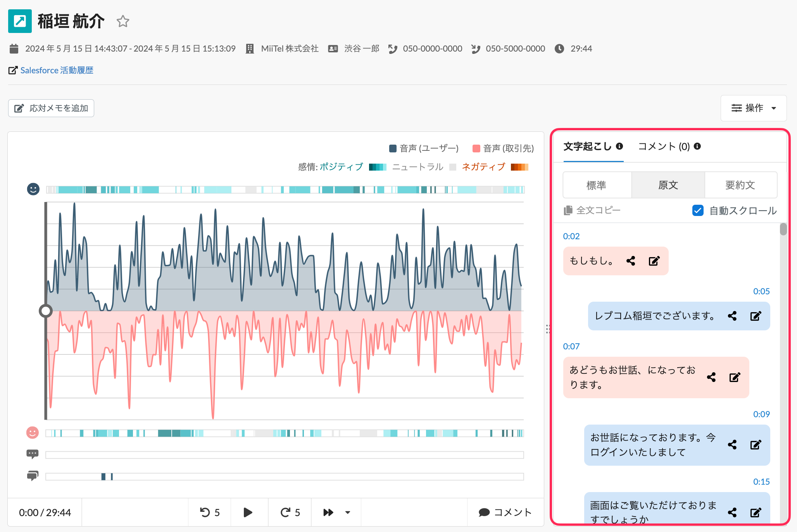The height and width of the screenshot is (532, 797).
Task: Click the user emotion smiley icon
Action: click(33, 189)
